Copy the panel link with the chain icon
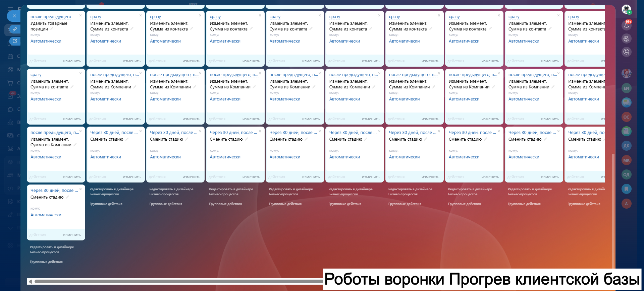The image size is (644, 291). (14, 29)
